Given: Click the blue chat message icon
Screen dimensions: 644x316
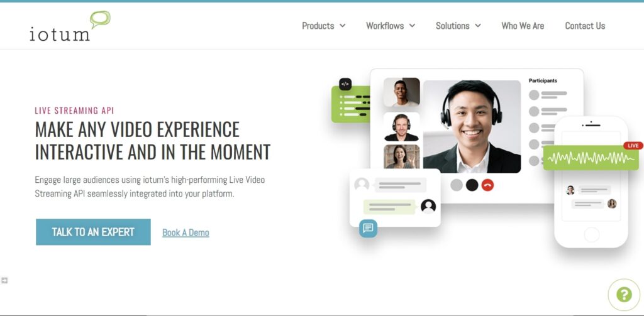Looking at the screenshot, I should pyautogui.click(x=368, y=228).
